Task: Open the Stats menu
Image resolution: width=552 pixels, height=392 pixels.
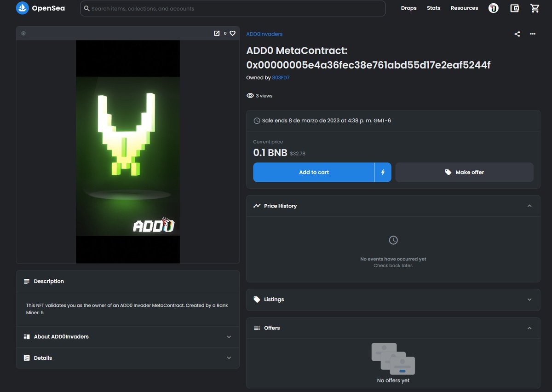Action: pos(433,8)
